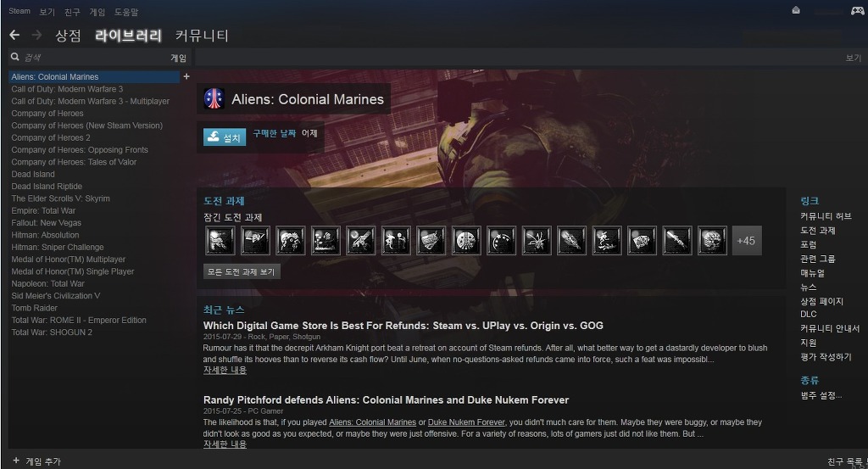Open the fourth locked achievement icon
The width and height of the screenshot is (868, 469).
click(x=325, y=240)
